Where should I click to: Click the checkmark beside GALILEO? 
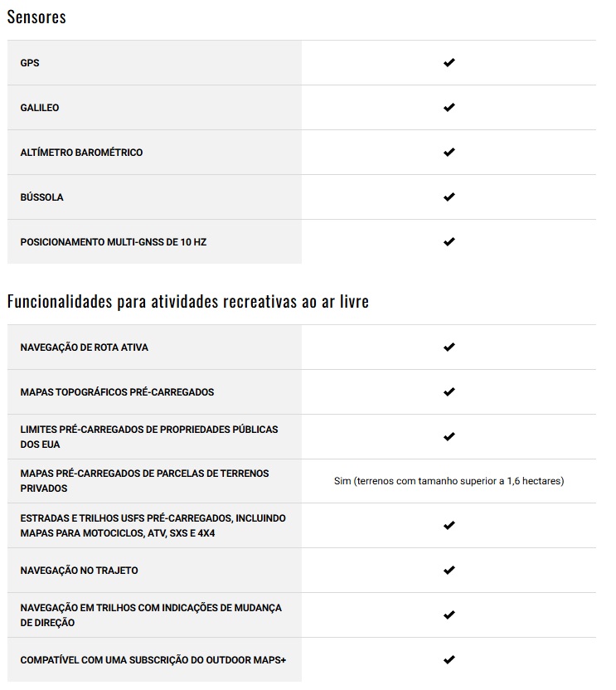(449, 108)
